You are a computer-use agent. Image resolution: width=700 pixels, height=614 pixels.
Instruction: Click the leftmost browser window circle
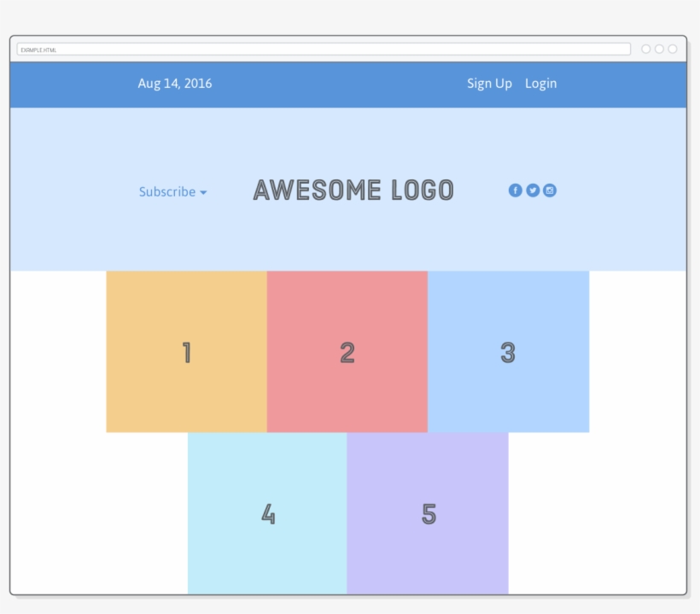(x=645, y=49)
